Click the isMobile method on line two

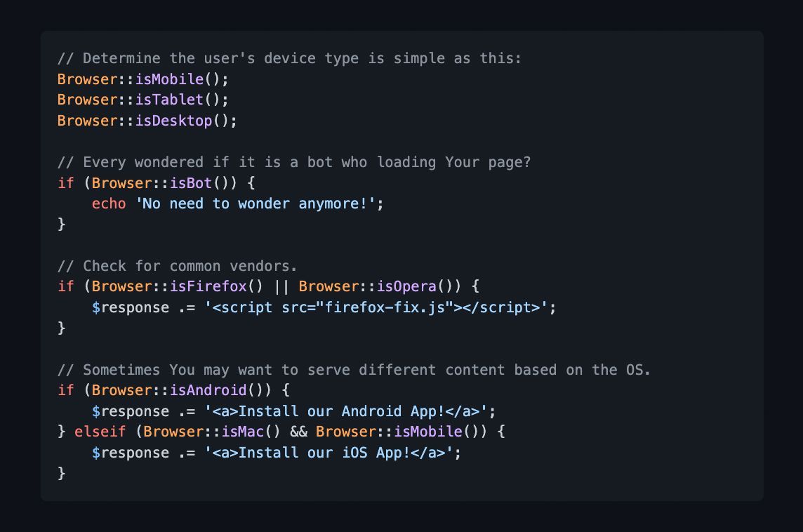(x=169, y=79)
